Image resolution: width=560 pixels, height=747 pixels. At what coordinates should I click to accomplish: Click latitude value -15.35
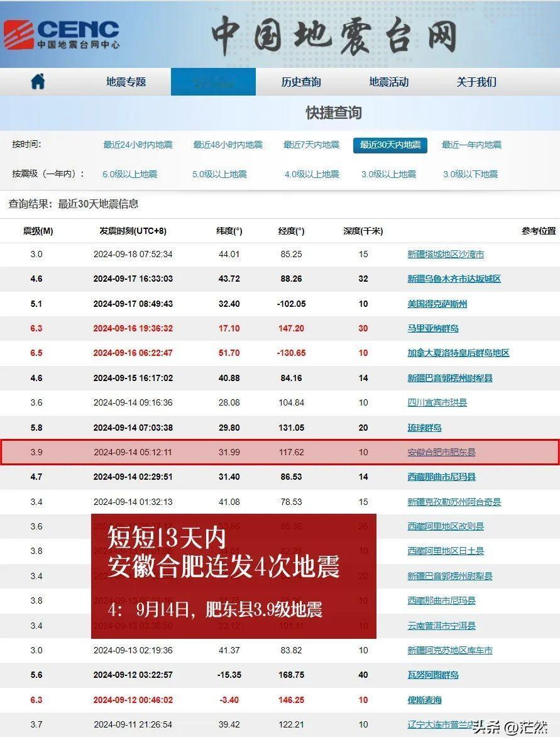tap(229, 675)
